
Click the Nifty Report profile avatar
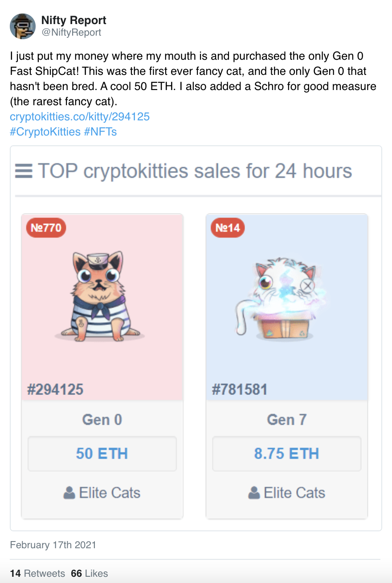coord(23,26)
